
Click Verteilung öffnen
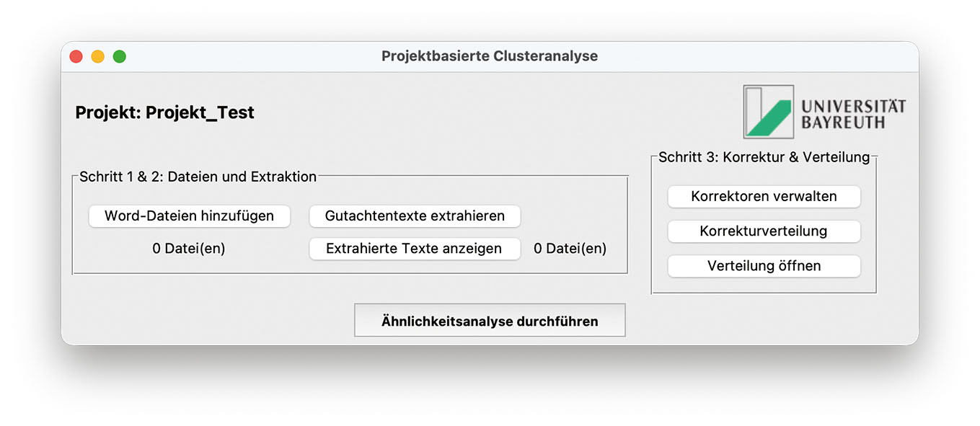coord(764,266)
